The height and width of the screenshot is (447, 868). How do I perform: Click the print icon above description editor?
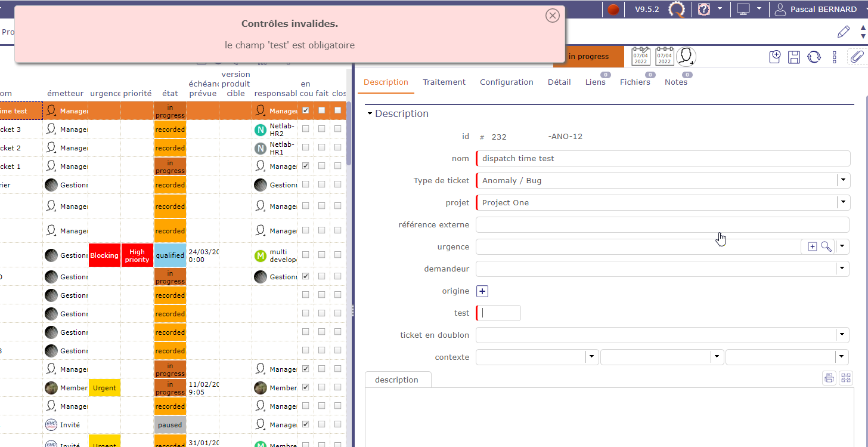(829, 378)
